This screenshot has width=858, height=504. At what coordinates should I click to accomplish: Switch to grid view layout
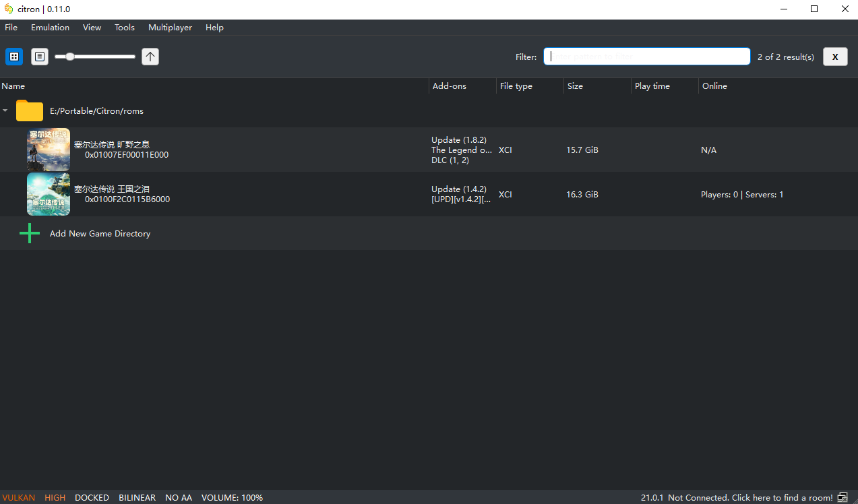point(14,57)
